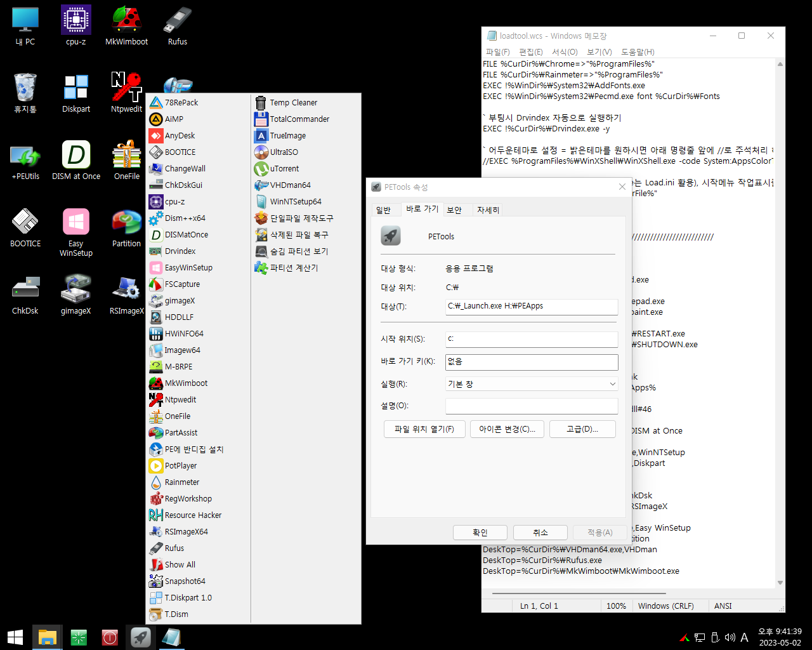Launch Temp Cleaner from the PETools menu
The image size is (812, 650).
click(306, 102)
